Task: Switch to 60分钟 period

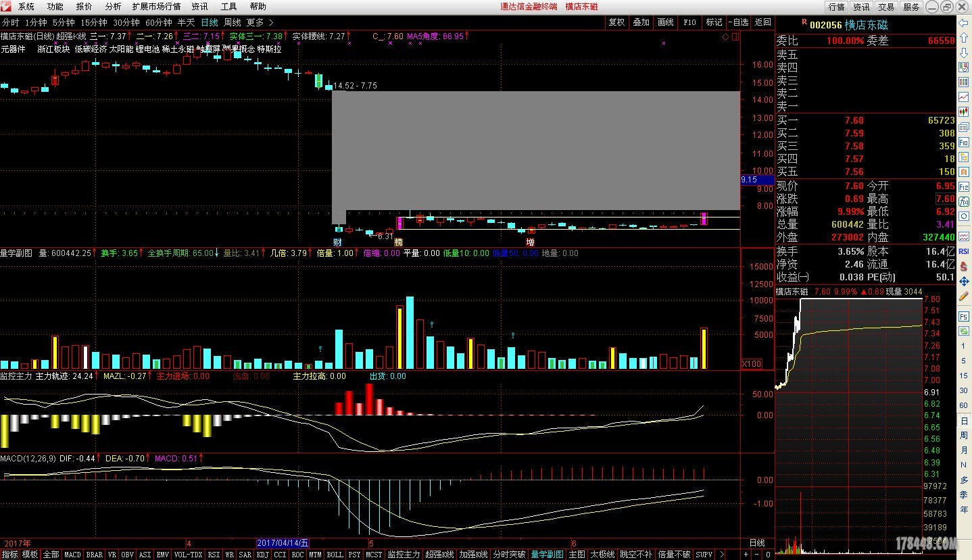Action: pyautogui.click(x=159, y=22)
